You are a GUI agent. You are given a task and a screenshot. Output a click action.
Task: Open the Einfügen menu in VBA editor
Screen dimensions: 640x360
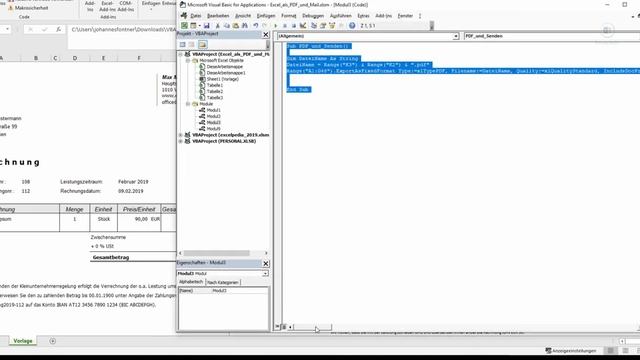click(x=266, y=16)
